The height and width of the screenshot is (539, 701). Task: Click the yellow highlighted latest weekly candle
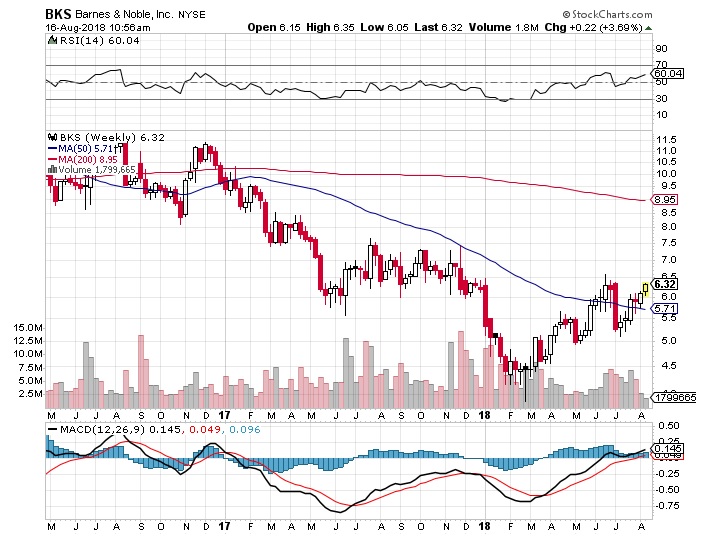point(646,289)
